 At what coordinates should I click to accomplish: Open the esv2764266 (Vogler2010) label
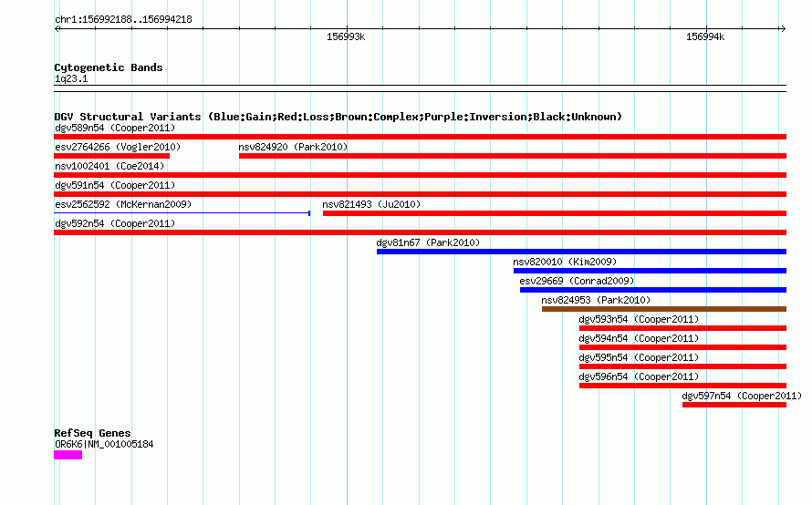pyautogui.click(x=118, y=147)
